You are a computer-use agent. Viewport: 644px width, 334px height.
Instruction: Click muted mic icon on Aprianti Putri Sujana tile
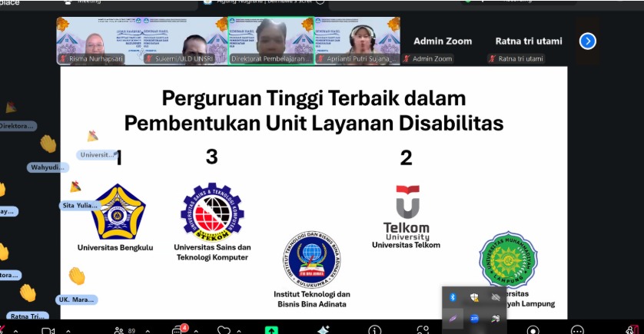click(x=321, y=59)
